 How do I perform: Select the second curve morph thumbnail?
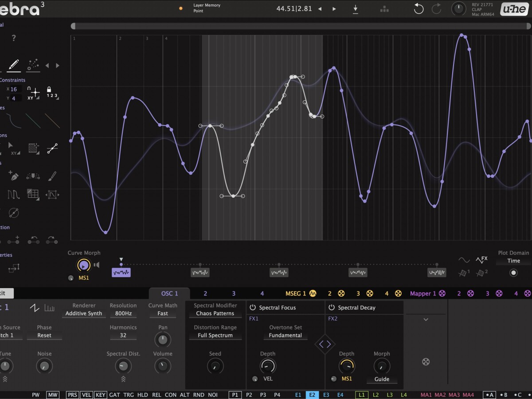pyautogui.click(x=200, y=273)
